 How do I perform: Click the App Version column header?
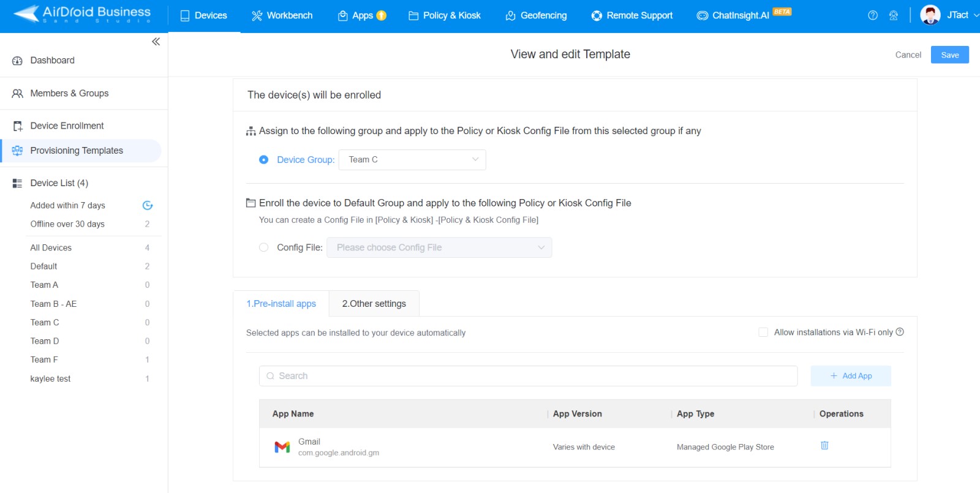(577, 414)
